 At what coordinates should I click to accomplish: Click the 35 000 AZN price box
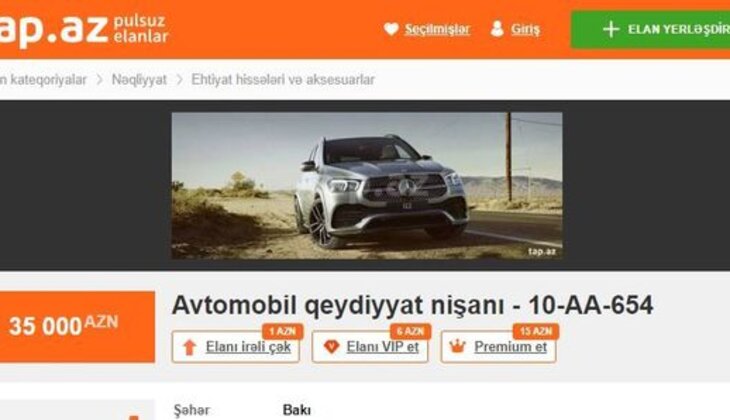click(77, 326)
